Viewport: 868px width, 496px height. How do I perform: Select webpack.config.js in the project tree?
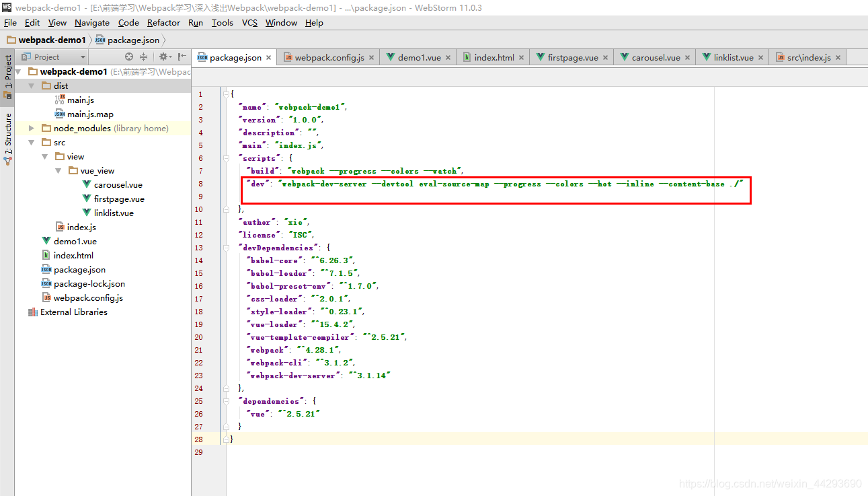pyautogui.click(x=88, y=297)
